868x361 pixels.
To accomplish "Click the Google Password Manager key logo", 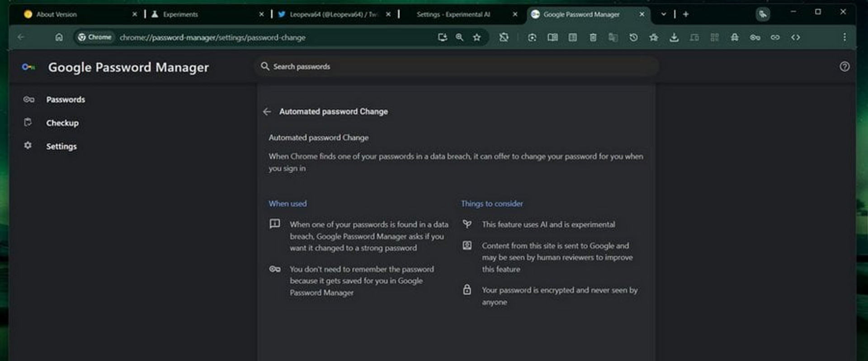I will tap(28, 67).
